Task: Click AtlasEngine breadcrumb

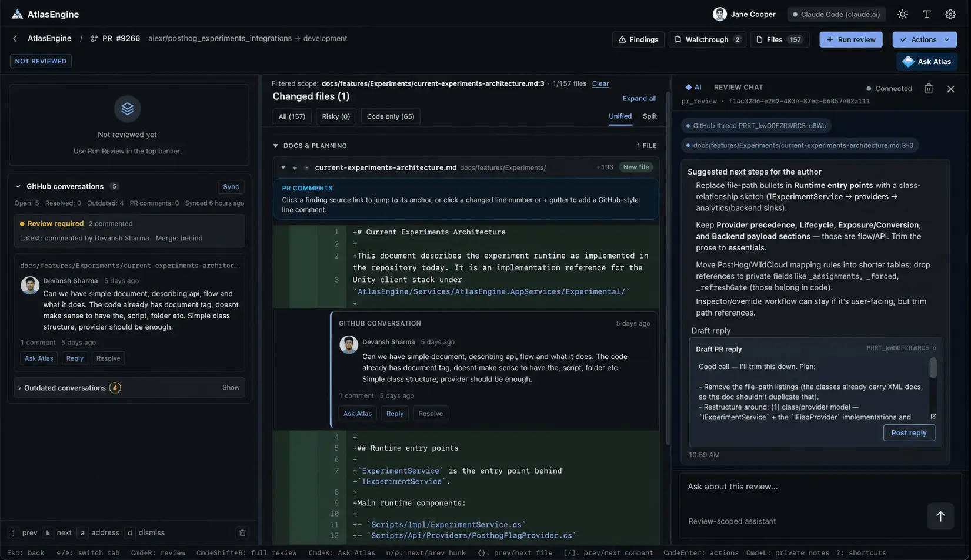Action: pyautogui.click(x=49, y=38)
